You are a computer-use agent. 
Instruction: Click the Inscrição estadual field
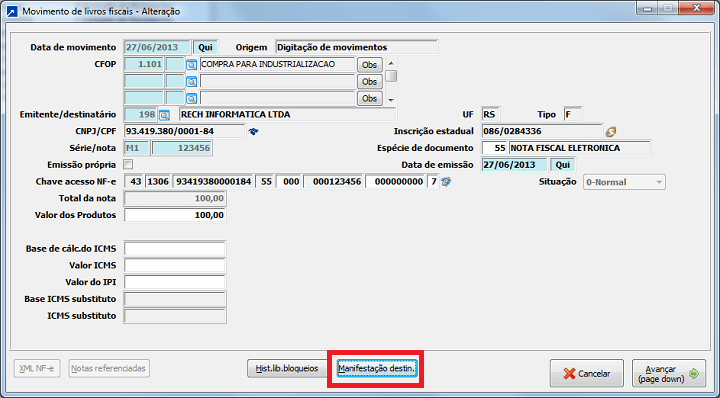pyautogui.click(x=542, y=131)
